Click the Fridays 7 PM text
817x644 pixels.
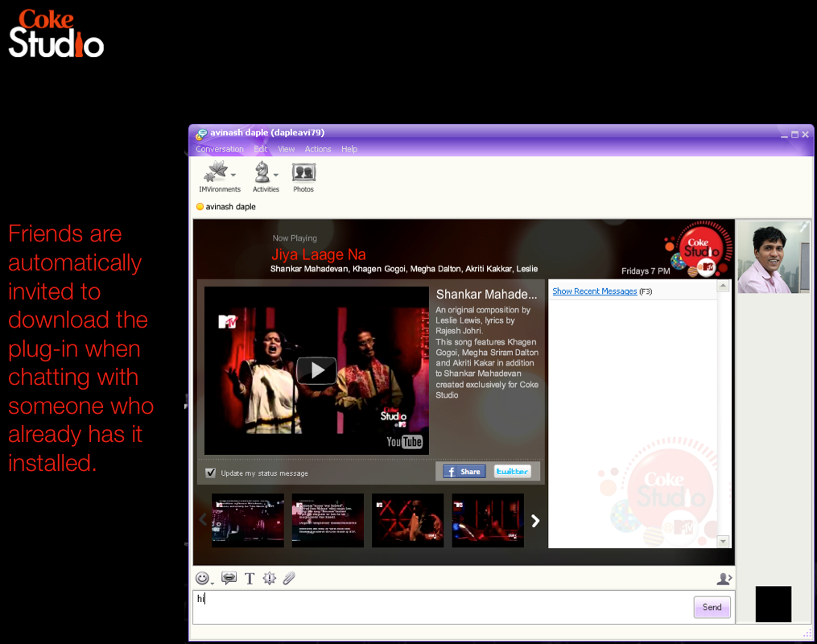[646, 271]
